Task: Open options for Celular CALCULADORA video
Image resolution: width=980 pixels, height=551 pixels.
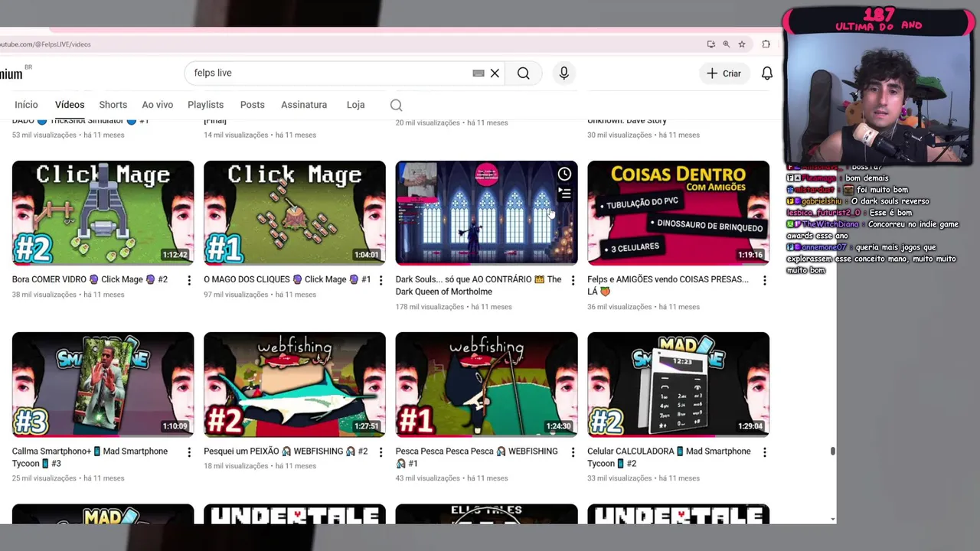Action: point(764,452)
